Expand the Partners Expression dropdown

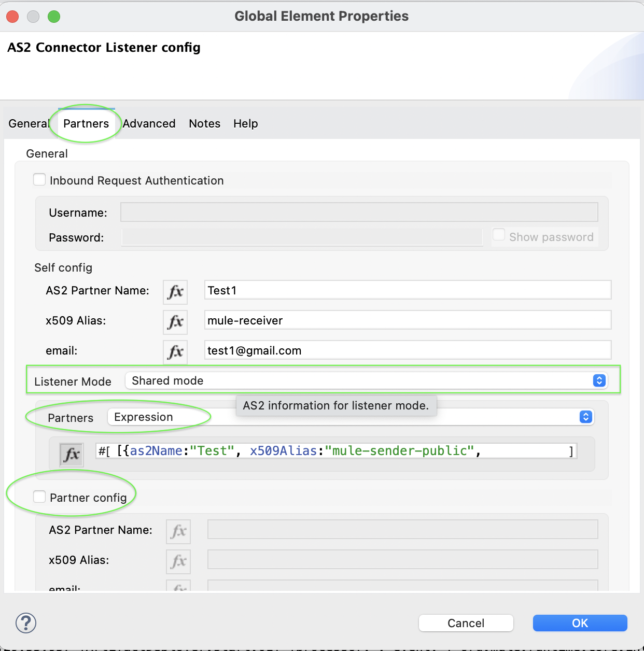351,417
